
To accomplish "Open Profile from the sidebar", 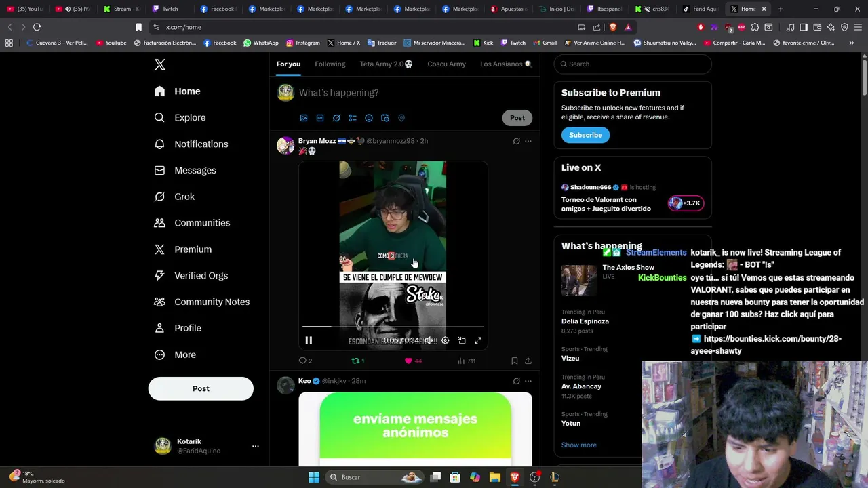I will (178, 328).
